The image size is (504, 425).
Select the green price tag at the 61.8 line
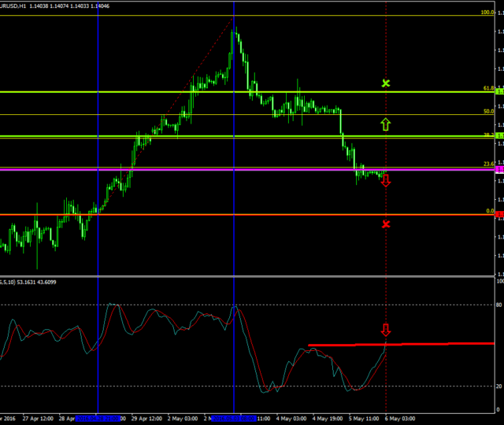click(499, 92)
